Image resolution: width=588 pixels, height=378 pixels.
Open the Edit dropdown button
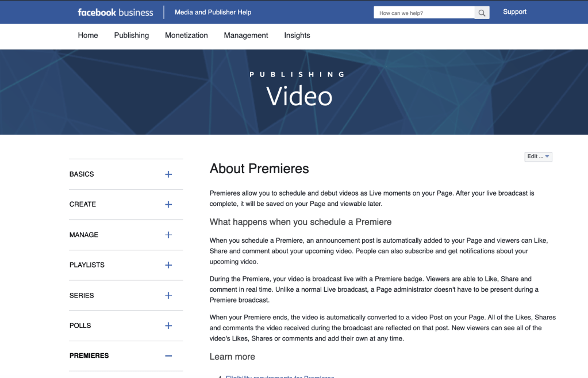538,156
